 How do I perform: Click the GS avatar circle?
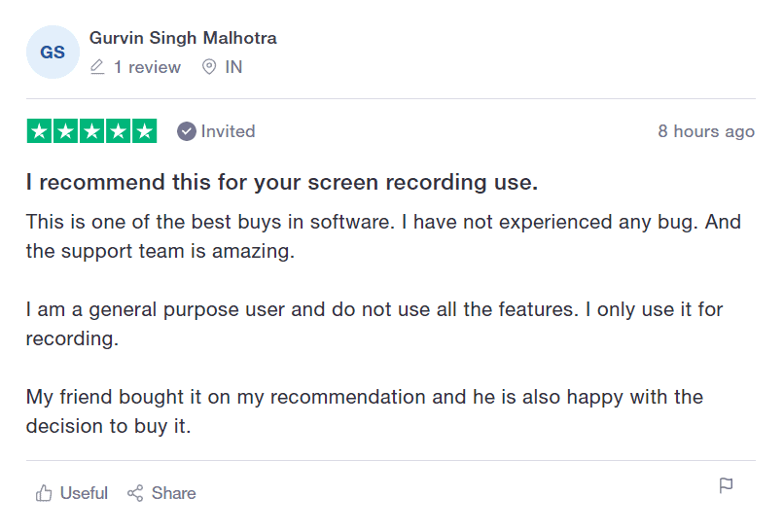tap(53, 52)
